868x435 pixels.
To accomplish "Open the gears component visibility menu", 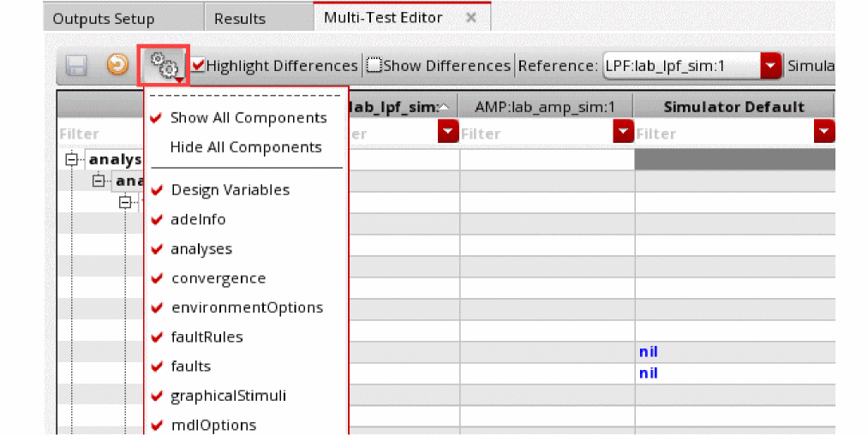I will pos(164,66).
